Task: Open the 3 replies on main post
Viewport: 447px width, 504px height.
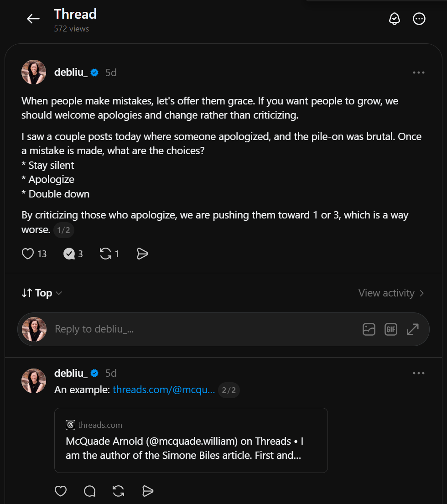Action: (x=73, y=254)
